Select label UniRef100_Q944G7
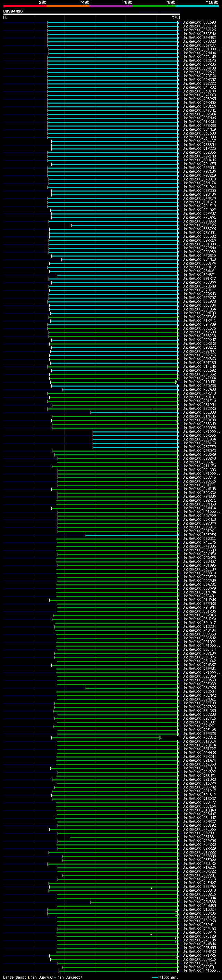222x980 pixels. pos(199,141)
